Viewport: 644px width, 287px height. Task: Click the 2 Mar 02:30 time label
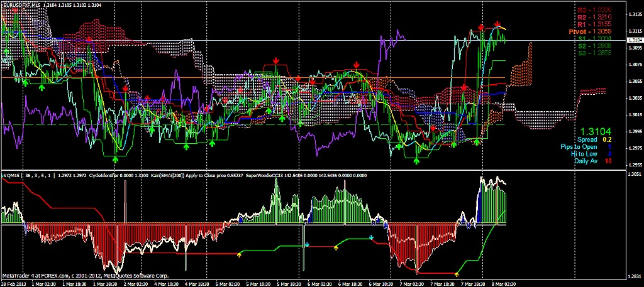[135, 283]
